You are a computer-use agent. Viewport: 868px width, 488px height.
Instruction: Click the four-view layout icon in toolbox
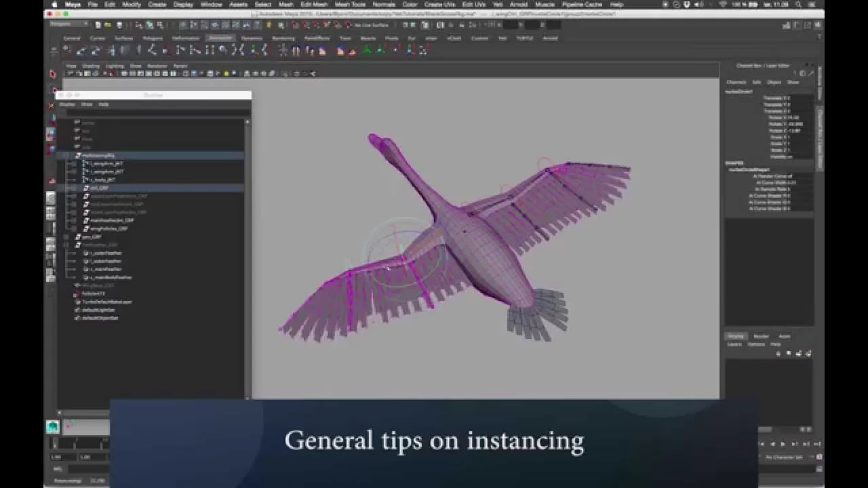click(51, 213)
